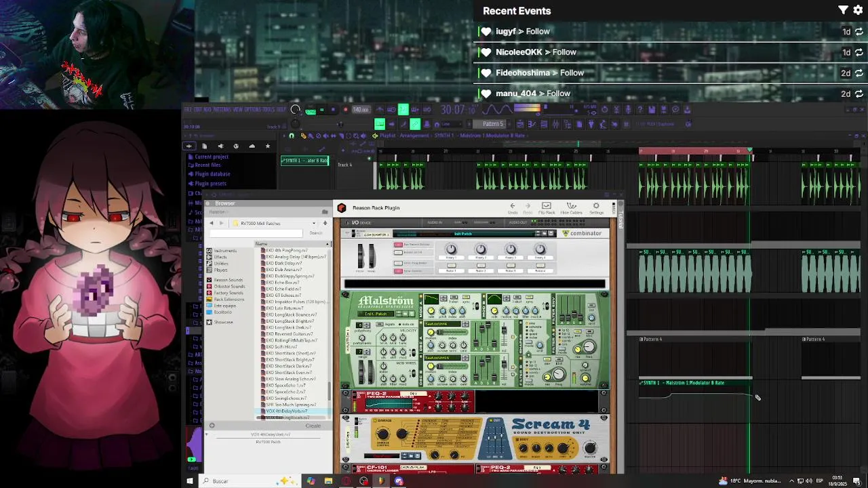Go back in Reason browser navigation
868x488 pixels.
pyautogui.click(x=211, y=223)
